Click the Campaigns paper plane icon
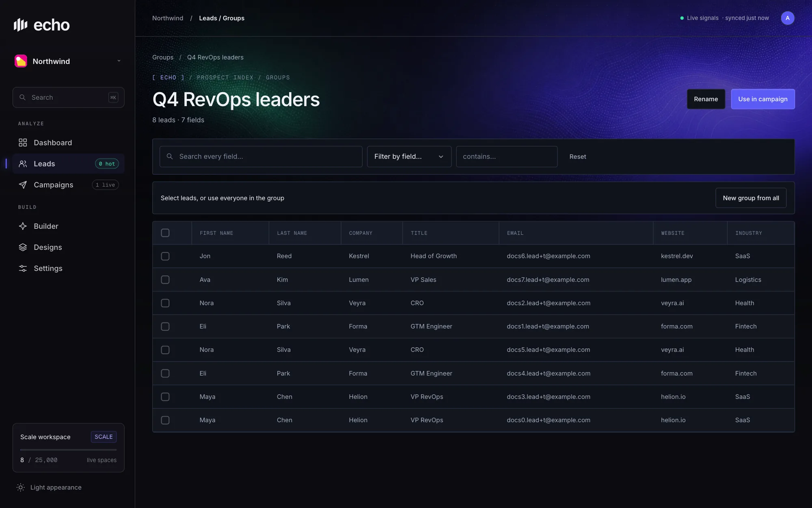The width and height of the screenshot is (812, 508). click(23, 185)
